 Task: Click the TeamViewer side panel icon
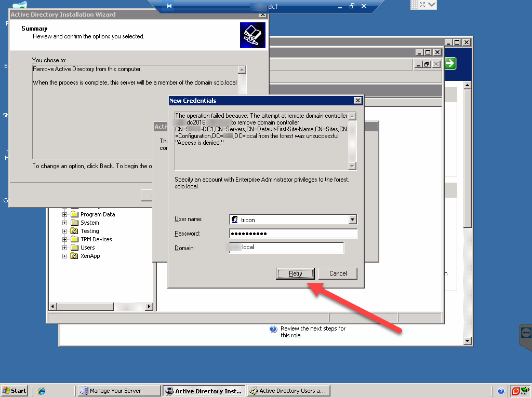526,333
